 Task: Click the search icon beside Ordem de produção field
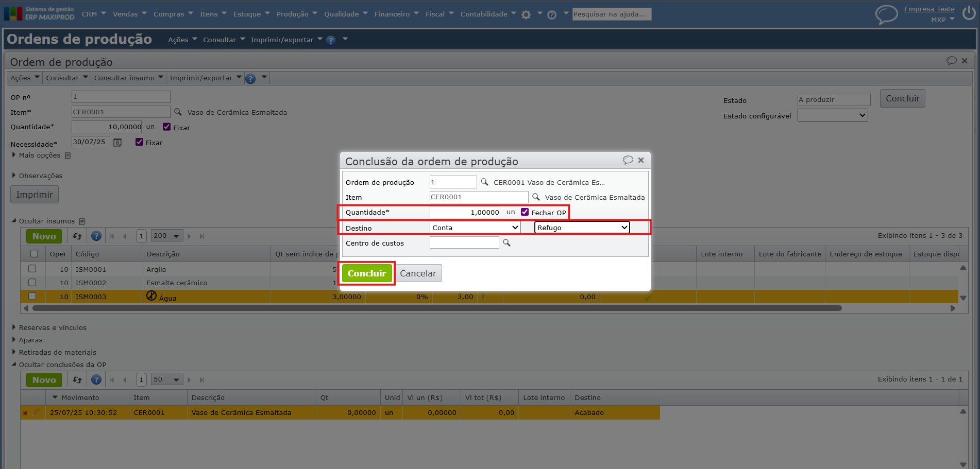click(x=484, y=182)
